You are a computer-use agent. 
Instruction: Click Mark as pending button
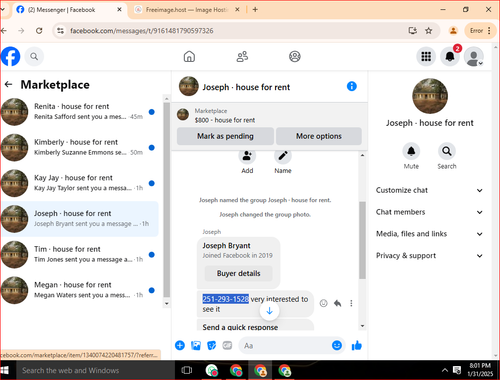225,136
